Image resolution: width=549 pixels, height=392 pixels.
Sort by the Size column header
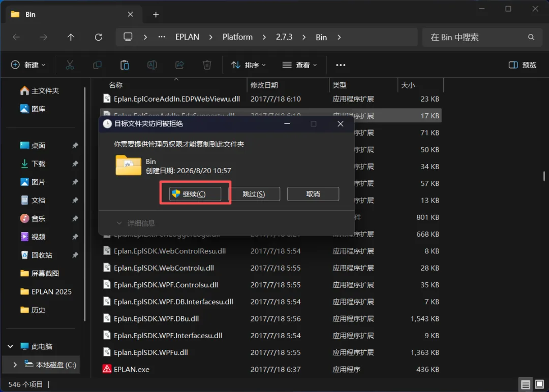coord(408,85)
